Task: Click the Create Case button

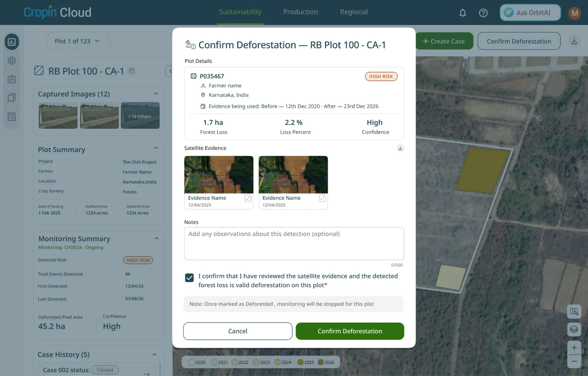Action: coord(444,41)
